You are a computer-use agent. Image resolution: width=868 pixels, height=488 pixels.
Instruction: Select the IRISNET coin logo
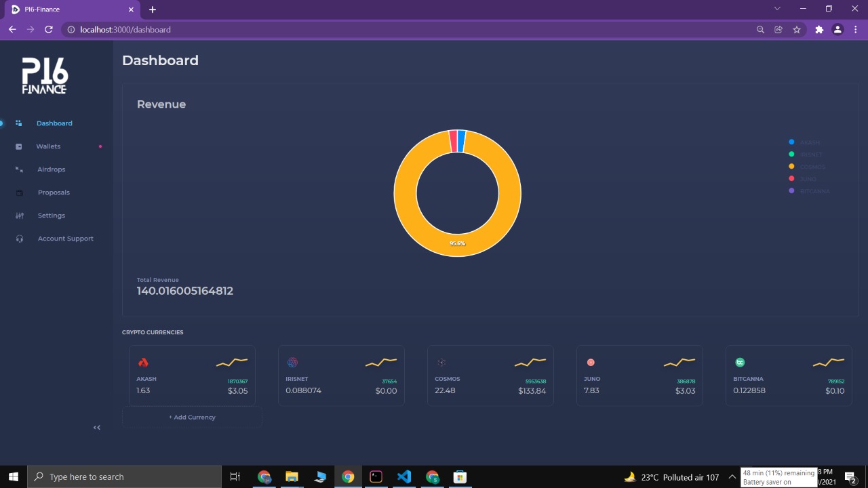pos(292,362)
